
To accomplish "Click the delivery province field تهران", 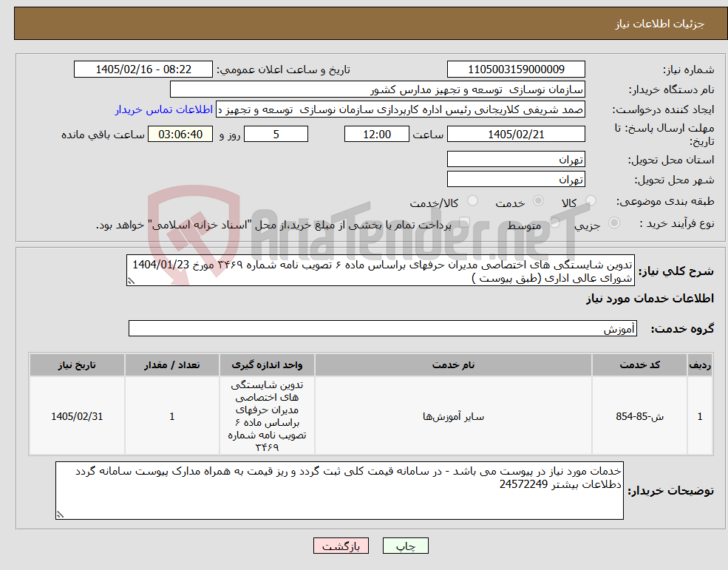I will point(516,160).
